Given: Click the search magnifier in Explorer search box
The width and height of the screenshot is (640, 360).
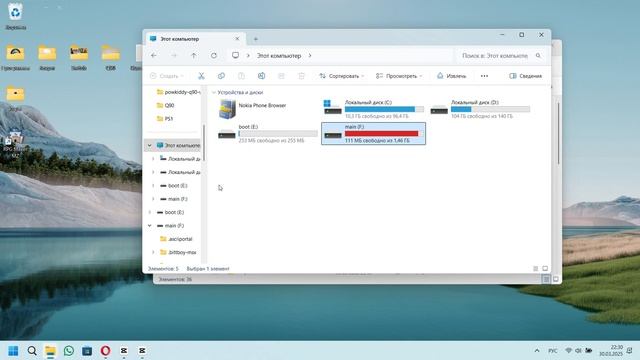Looking at the screenshot, I should click(538, 56).
